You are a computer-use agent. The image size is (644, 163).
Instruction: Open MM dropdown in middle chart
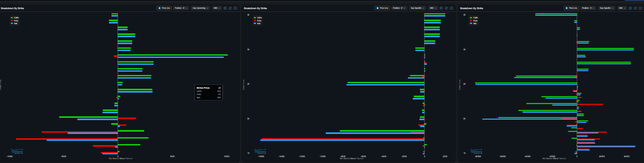tap(433, 8)
